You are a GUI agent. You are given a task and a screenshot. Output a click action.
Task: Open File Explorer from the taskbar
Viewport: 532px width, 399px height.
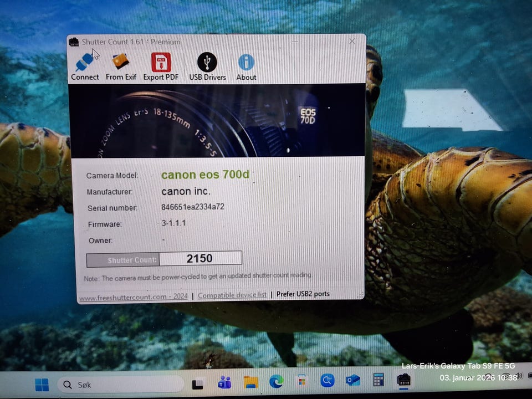(x=250, y=382)
